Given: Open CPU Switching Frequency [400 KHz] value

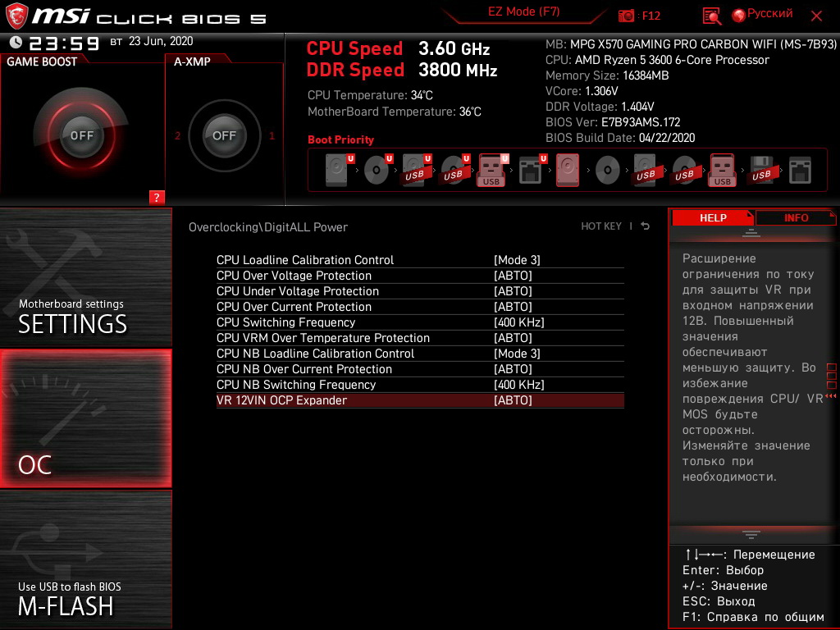Looking at the screenshot, I should click(518, 322).
